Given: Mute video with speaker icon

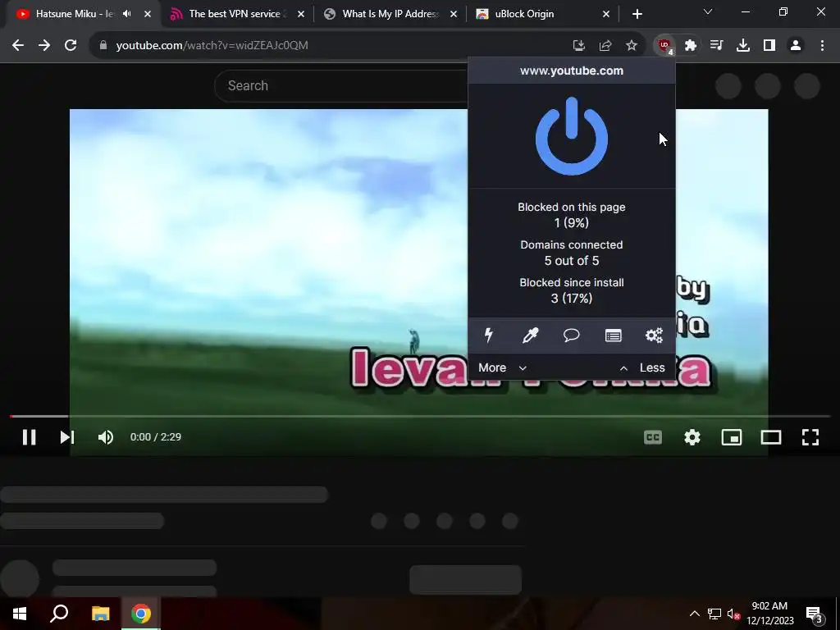Looking at the screenshot, I should [x=106, y=437].
